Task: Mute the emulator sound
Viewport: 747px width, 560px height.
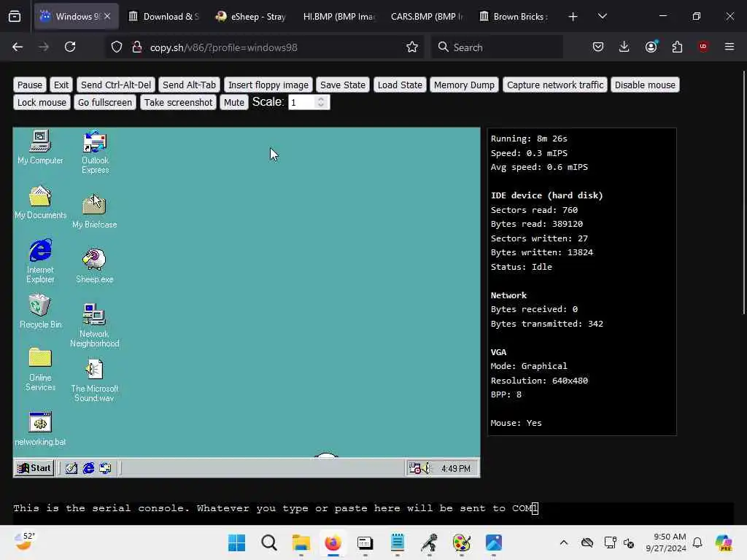Action: [x=234, y=102]
